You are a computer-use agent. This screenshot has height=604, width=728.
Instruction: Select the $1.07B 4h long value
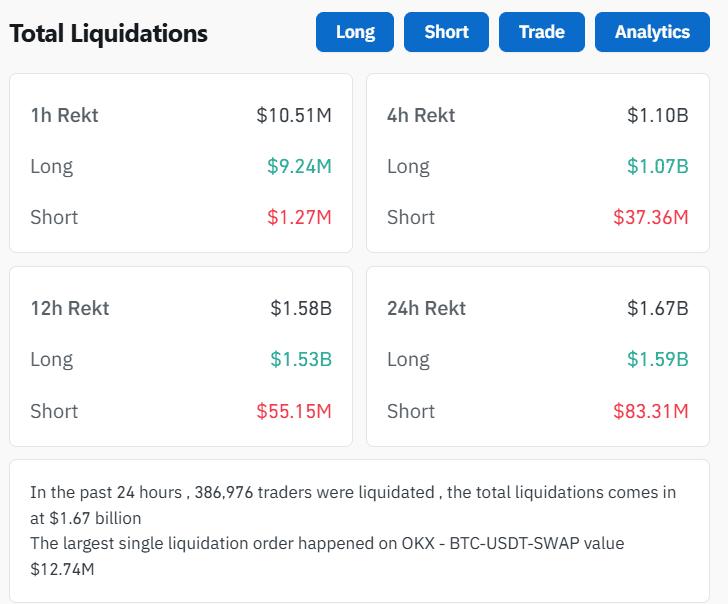tap(657, 166)
